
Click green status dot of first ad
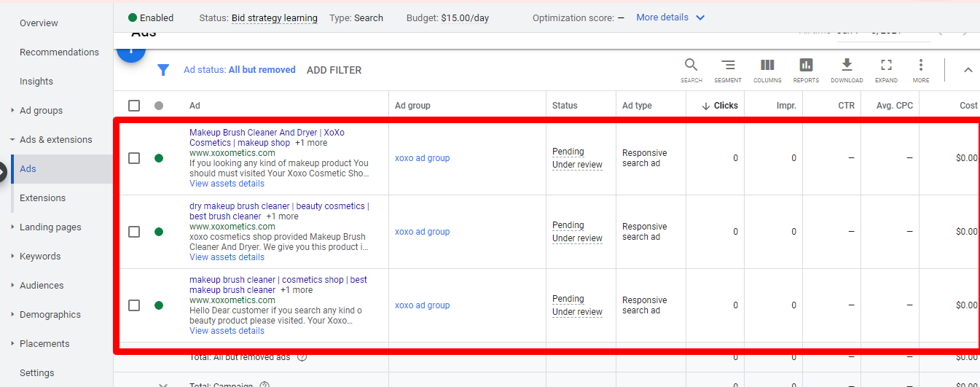(x=159, y=158)
